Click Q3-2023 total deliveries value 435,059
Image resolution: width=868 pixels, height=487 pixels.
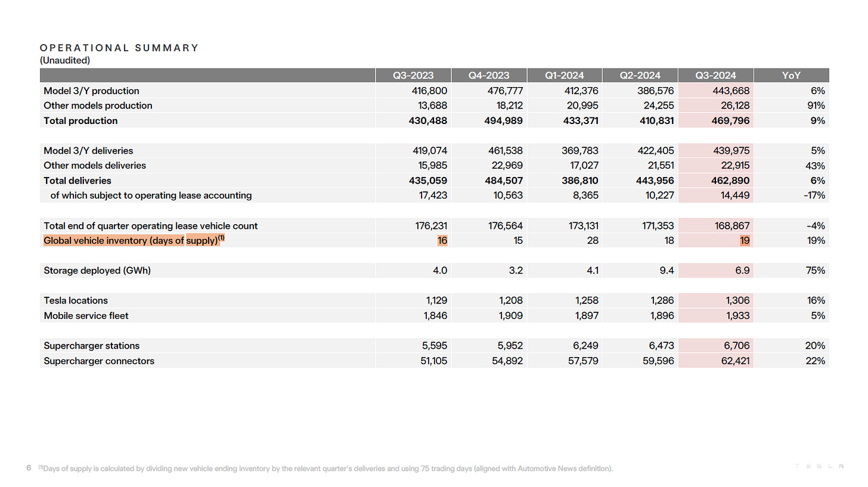click(x=429, y=180)
